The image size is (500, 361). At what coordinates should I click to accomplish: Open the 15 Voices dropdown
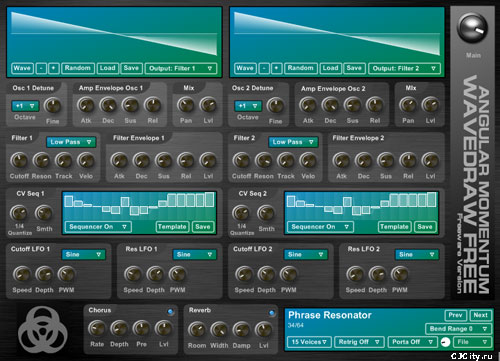(x=309, y=342)
